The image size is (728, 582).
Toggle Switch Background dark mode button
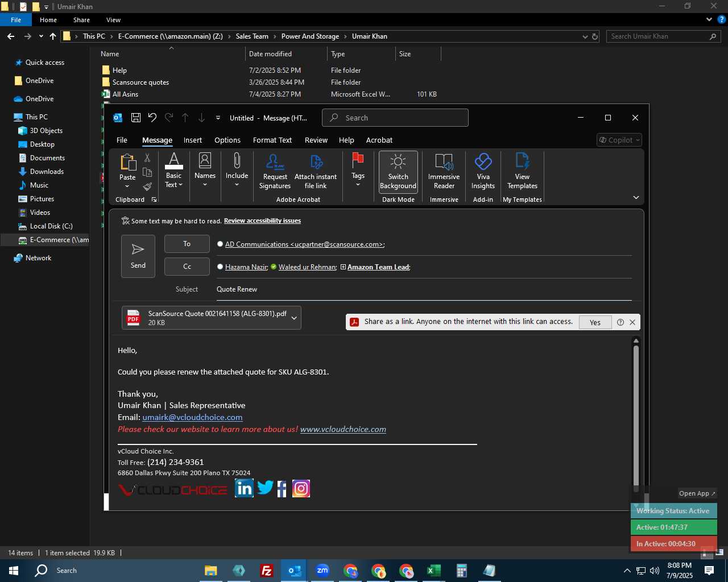coord(398,171)
